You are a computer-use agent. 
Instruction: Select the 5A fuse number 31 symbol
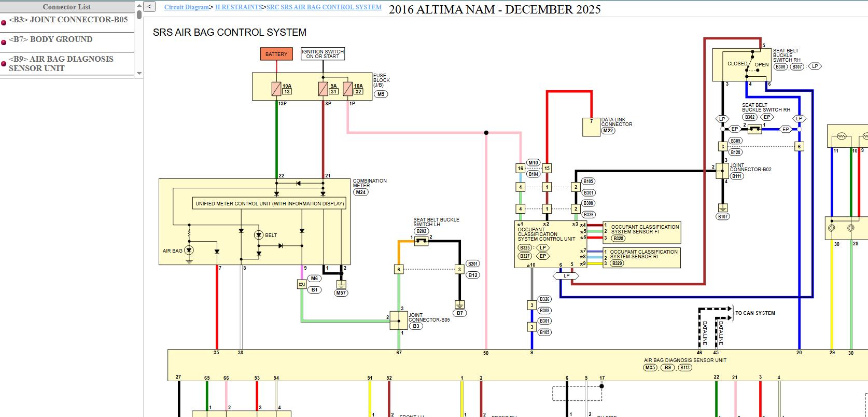(x=323, y=89)
